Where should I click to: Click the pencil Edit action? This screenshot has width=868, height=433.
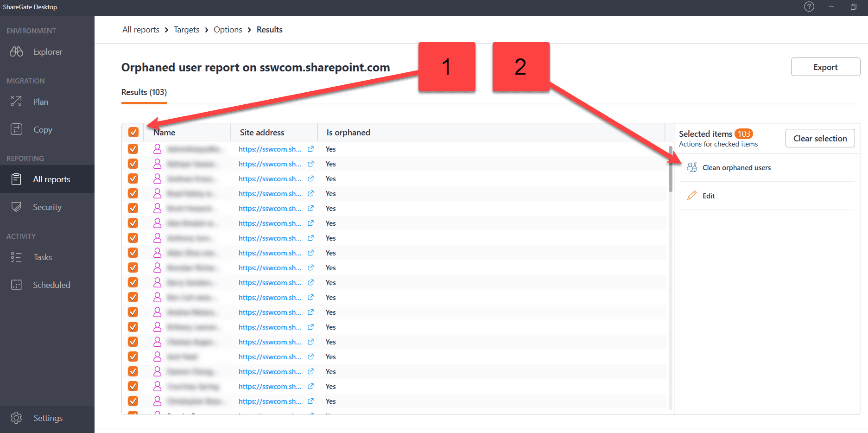click(x=692, y=196)
